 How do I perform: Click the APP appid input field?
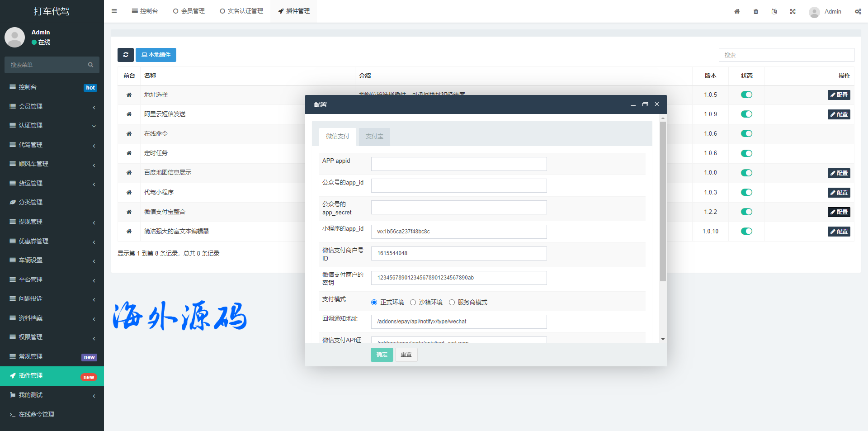click(458, 164)
